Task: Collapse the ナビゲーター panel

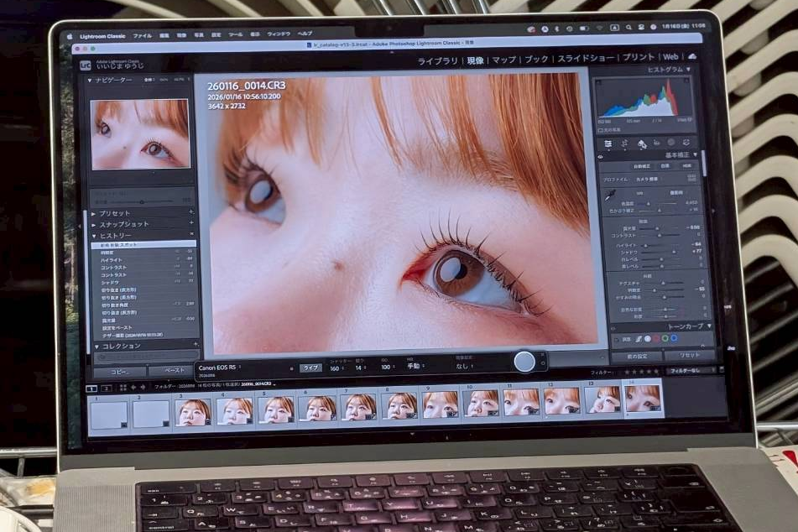Action: tap(91, 80)
